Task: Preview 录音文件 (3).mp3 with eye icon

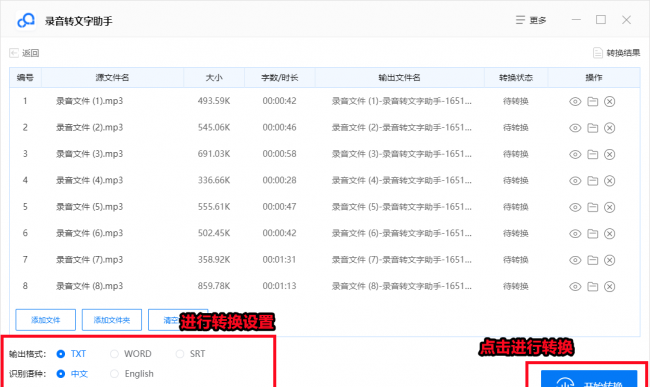Action: 575,155
